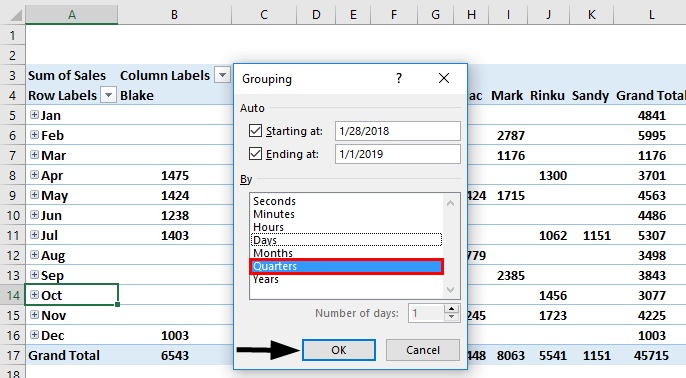Click the By list scroll down arrow
The image size is (686, 378).
451,290
